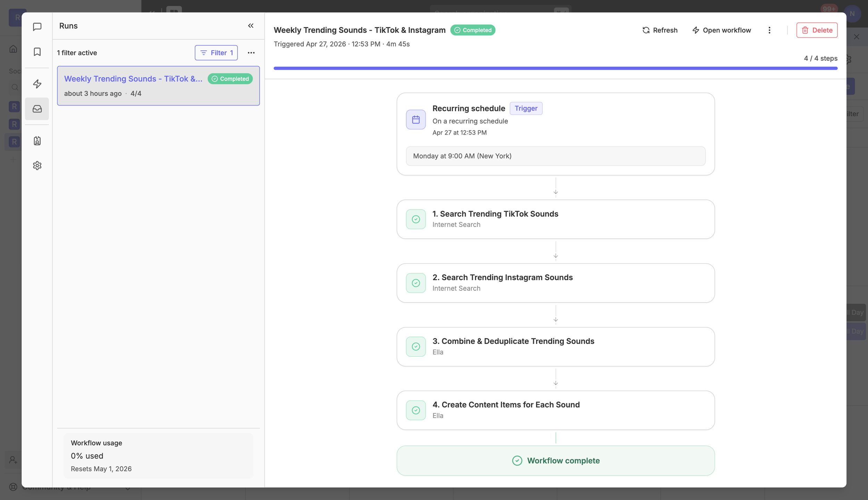
Task: Click the Community & Help icon in background
Action: (13, 487)
